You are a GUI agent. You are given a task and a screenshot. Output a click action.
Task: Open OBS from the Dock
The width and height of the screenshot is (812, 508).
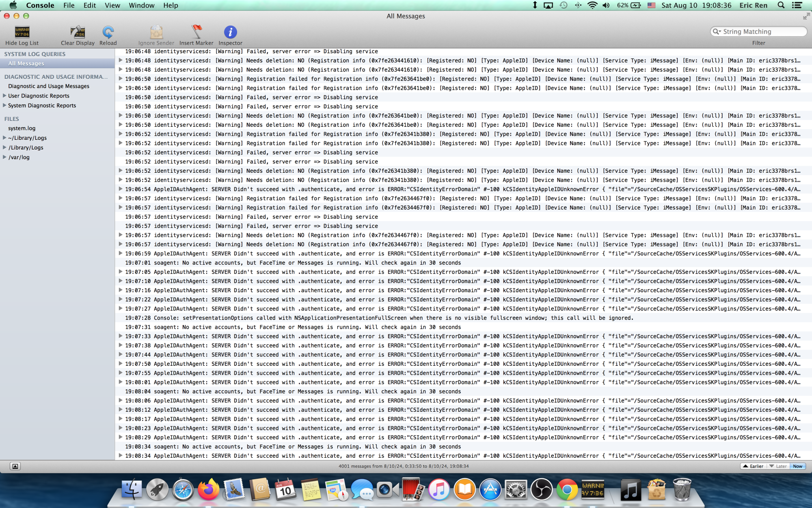(x=541, y=489)
